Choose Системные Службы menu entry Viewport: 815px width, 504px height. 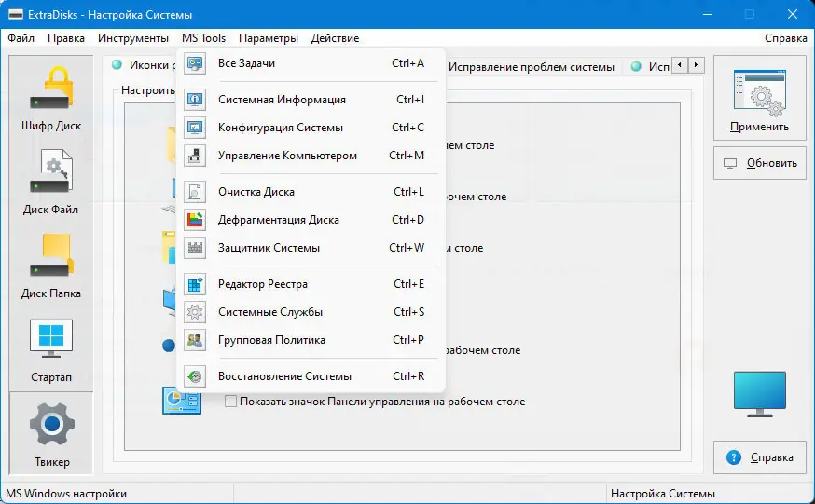coord(311,312)
